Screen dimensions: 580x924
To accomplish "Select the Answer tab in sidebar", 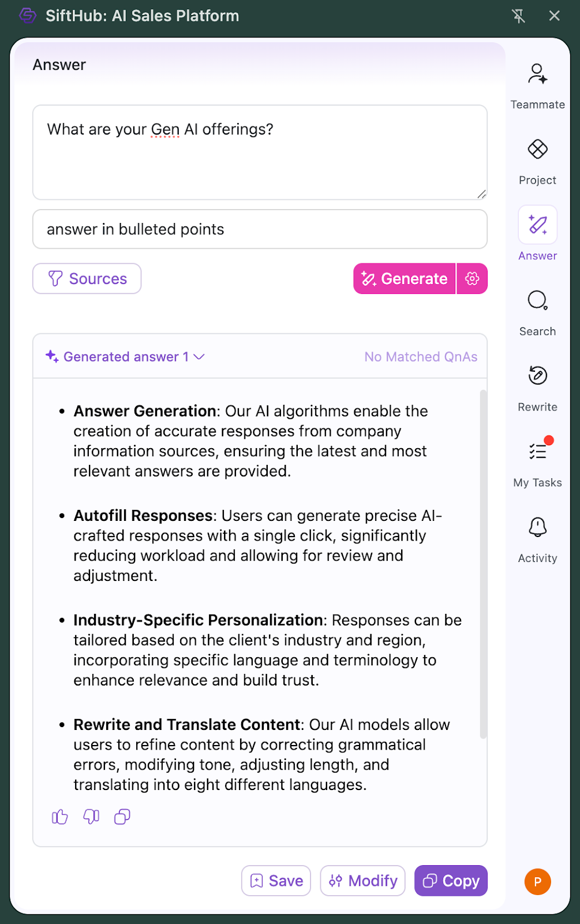I will [x=537, y=234].
